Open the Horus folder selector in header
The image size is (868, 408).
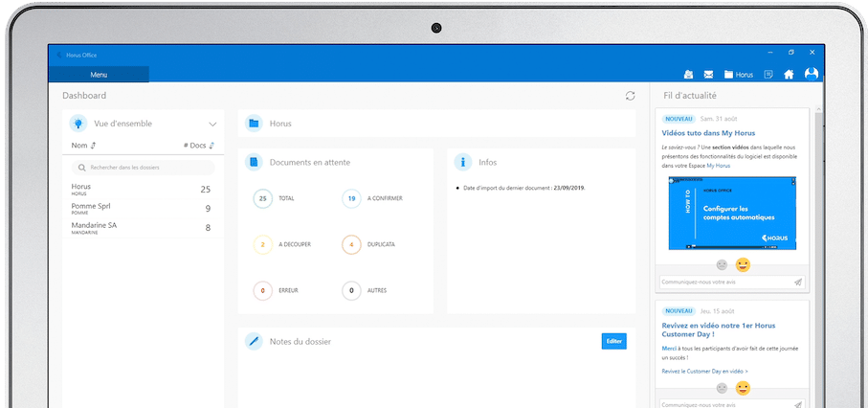pyautogui.click(x=739, y=75)
